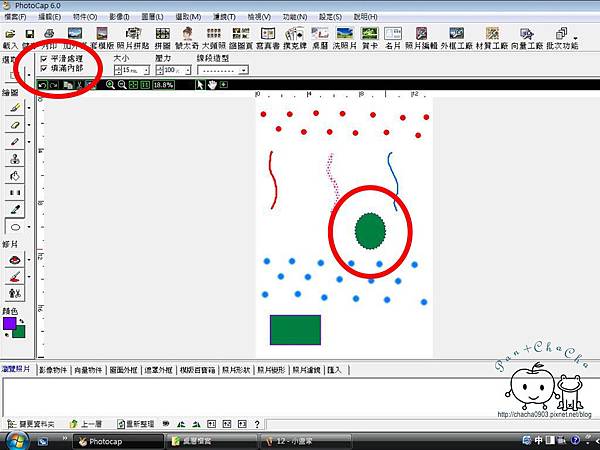Open the 物件(O) menu
The image size is (600, 450).
(85, 17)
